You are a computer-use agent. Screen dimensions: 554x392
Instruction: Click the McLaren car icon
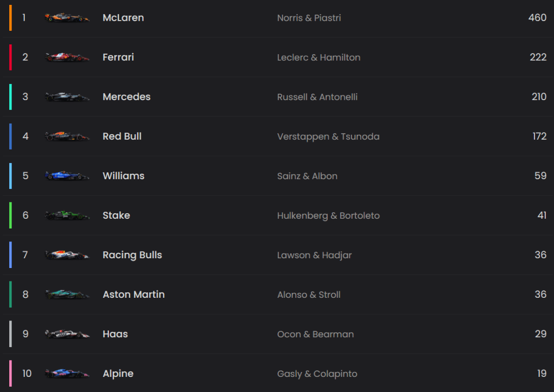pyautogui.click(x=67, y=18)
